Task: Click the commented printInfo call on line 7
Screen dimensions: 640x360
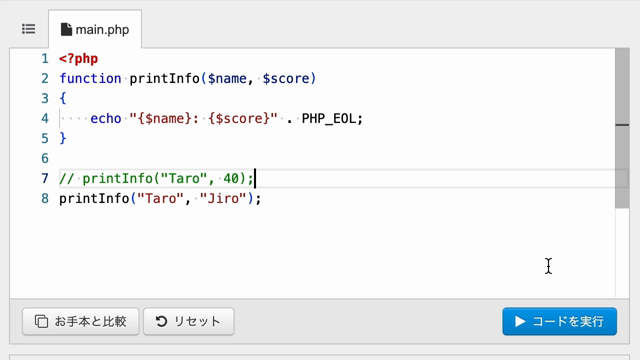Action: pyautogui.click(x=156, y=178)
